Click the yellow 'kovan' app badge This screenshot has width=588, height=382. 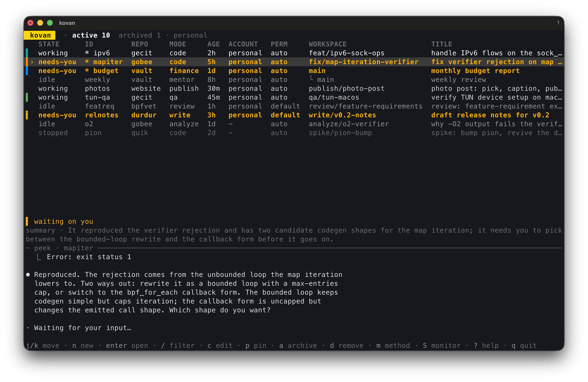[x=40, y=35]
